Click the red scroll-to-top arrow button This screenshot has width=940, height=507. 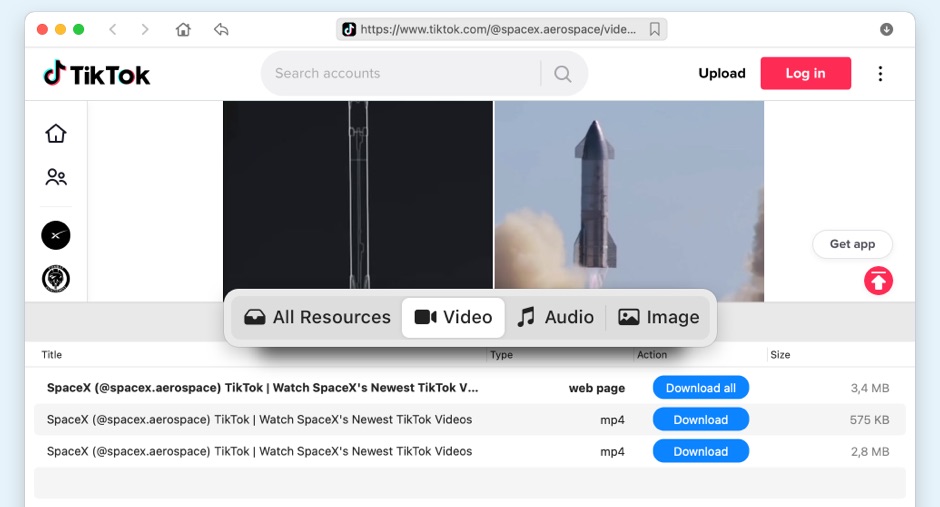[x=878, y=280]
